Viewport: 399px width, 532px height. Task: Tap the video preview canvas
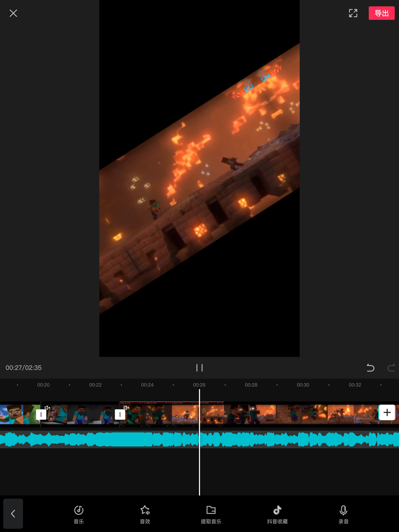(199, 178)
